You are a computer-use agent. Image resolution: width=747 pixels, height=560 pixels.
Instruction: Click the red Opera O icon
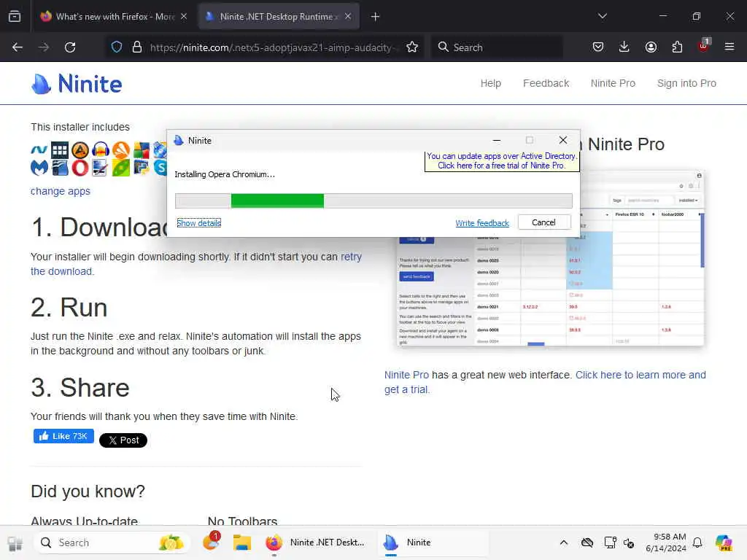coord(80,168)
